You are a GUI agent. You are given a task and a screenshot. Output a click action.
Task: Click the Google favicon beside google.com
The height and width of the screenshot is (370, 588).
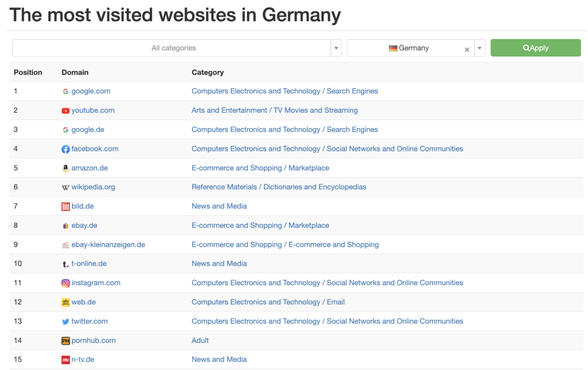tap(66, 91)
